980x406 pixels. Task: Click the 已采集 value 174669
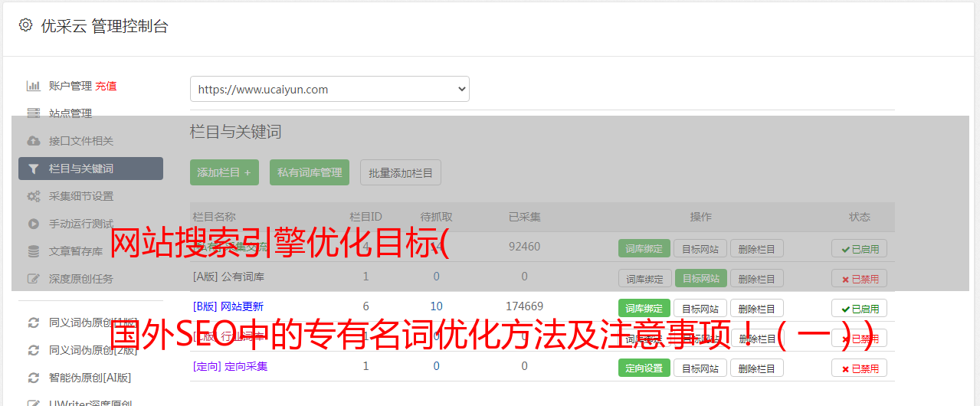[x=524, y=306]
